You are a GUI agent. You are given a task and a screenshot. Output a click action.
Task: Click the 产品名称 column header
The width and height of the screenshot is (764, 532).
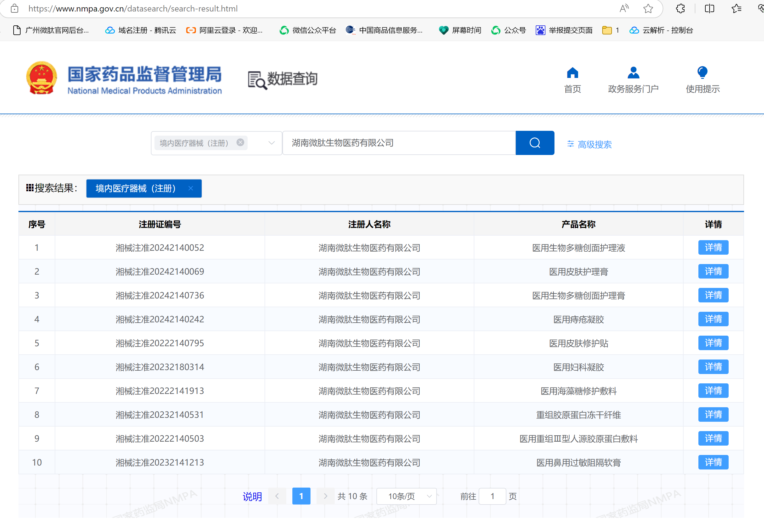coord(578,224)
